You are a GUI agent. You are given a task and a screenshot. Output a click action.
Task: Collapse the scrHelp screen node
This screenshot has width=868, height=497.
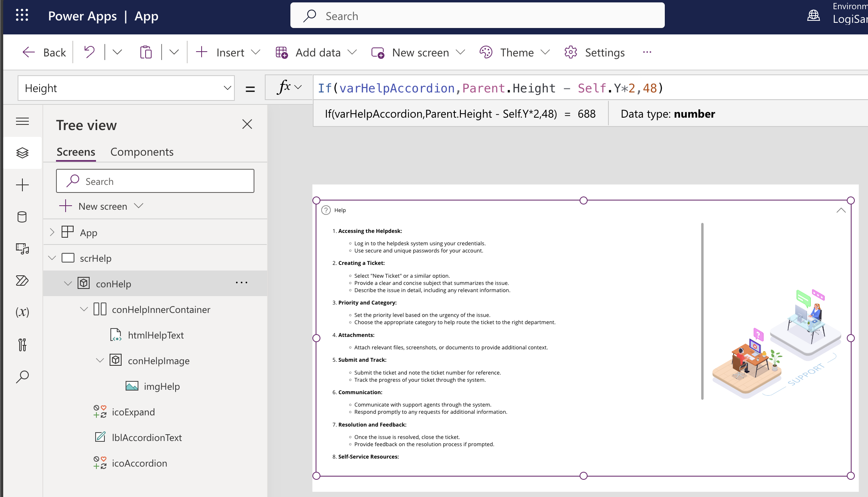tap(52, 258)
